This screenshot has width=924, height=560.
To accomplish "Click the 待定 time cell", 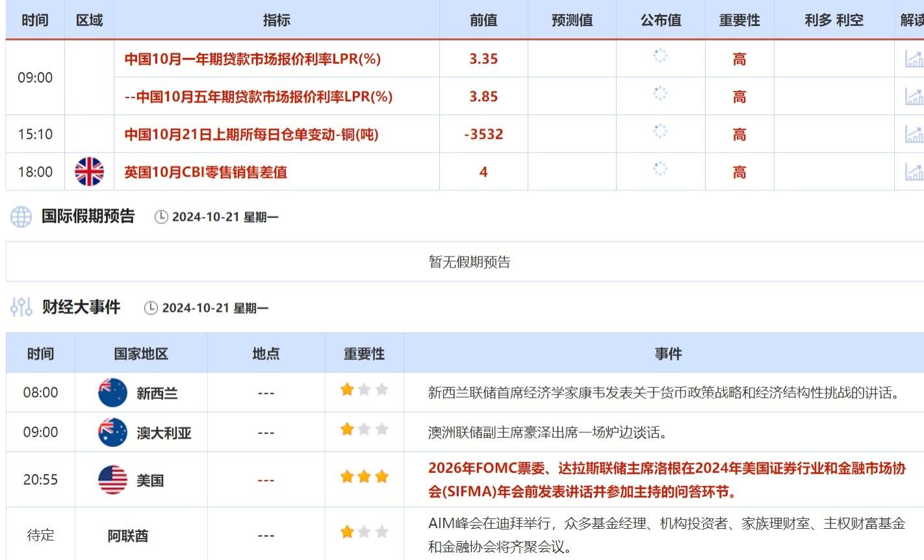I will (x=40, y=535).
